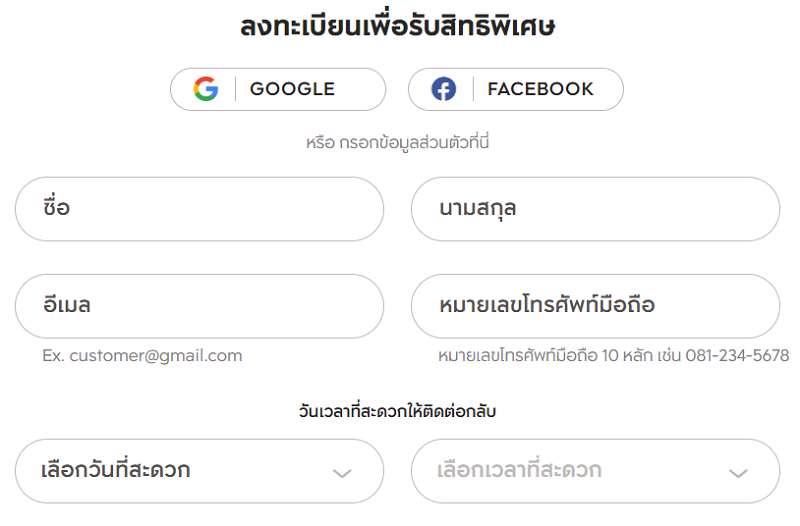The height and width of the screenshot is (526, 800).
Task: Open the เลือกเวลาที่สะดวก time dropdown
Action: tap(595, 471)
